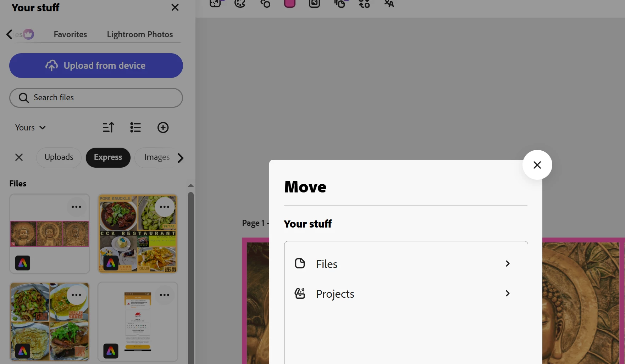Click Adobe Express badge on CCK Restaurant file

point(111,263)
